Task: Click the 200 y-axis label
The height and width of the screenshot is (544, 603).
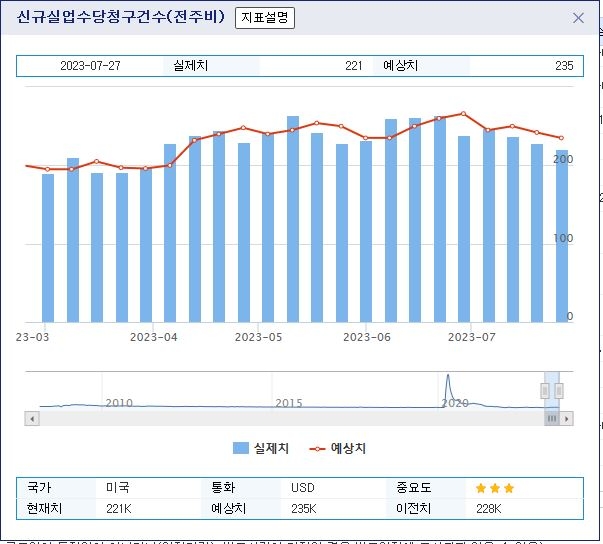Action: coord(563,159)
